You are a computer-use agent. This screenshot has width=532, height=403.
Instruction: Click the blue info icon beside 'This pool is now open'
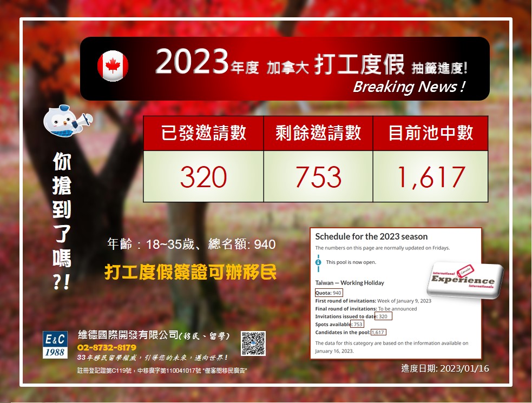(318, 262)
